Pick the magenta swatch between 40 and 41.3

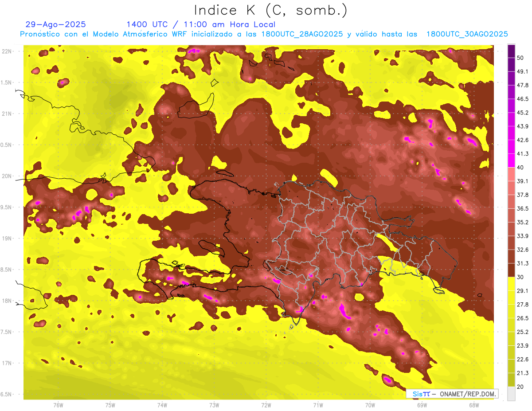511,160
